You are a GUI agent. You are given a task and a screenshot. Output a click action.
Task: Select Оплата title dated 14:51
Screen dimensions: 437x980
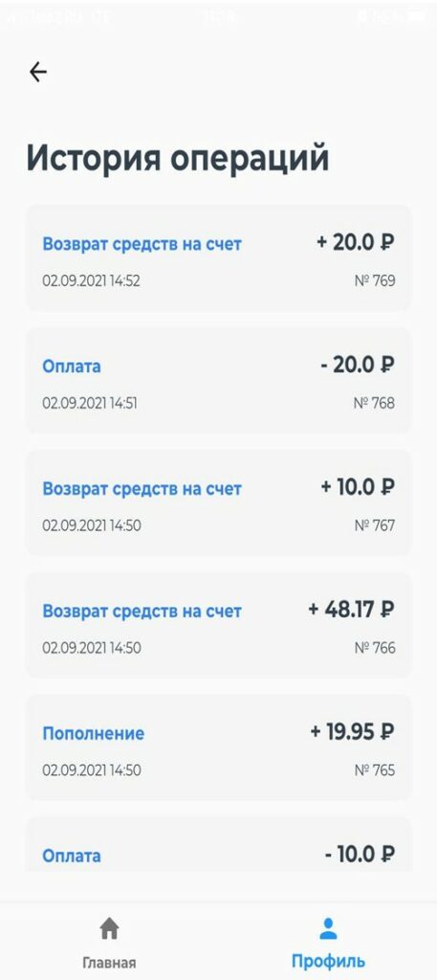pyautogui.click(x=71, y=367)
